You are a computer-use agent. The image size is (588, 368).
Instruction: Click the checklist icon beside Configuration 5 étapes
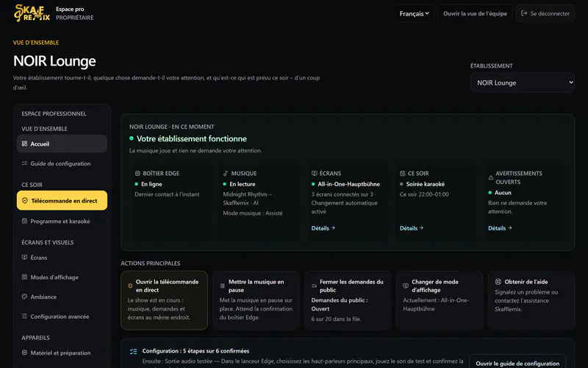tap(134, 352)
